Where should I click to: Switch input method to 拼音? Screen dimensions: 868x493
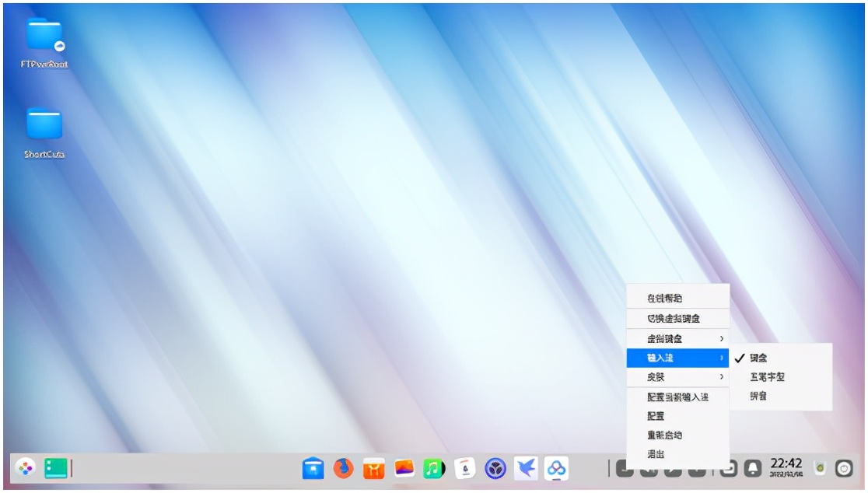click(758, 397)
